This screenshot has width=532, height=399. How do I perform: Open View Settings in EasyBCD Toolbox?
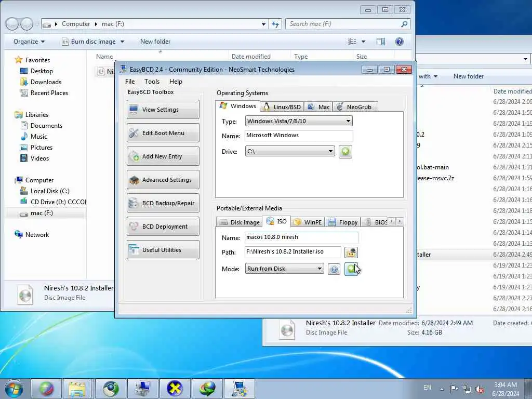click(163, 110)
